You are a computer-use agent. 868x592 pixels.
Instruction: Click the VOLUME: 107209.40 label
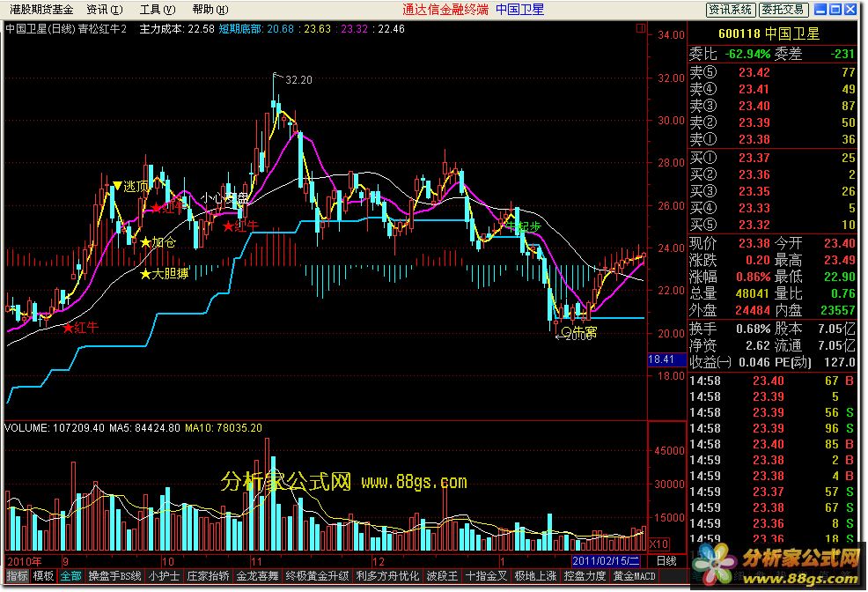(x=55, y=428)
